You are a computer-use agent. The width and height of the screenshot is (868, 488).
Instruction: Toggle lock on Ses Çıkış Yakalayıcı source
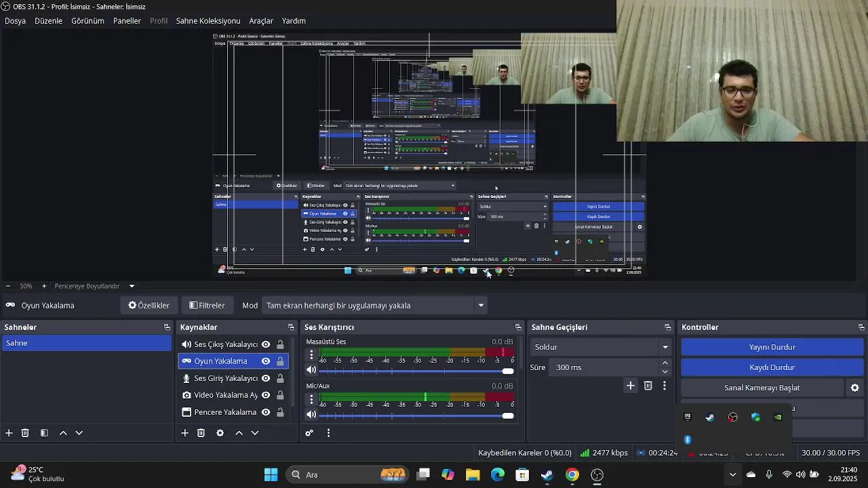[280, 344]
